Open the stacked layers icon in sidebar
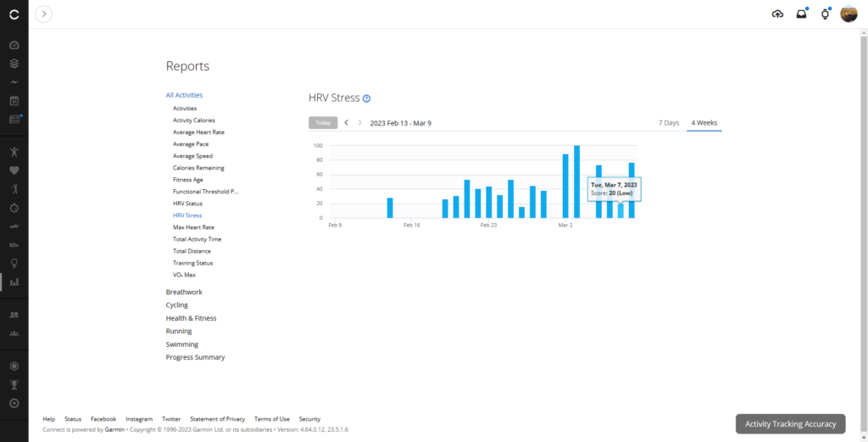868x442 pixels. [14, 64]
